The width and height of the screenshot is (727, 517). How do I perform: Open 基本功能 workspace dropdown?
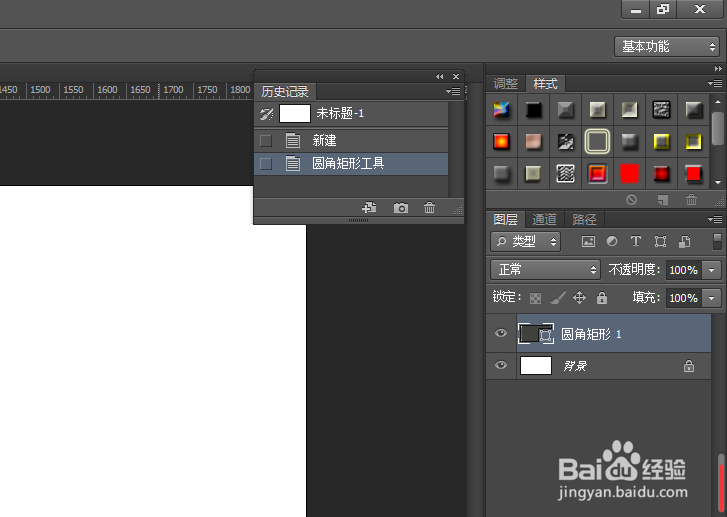pos(667,46)
